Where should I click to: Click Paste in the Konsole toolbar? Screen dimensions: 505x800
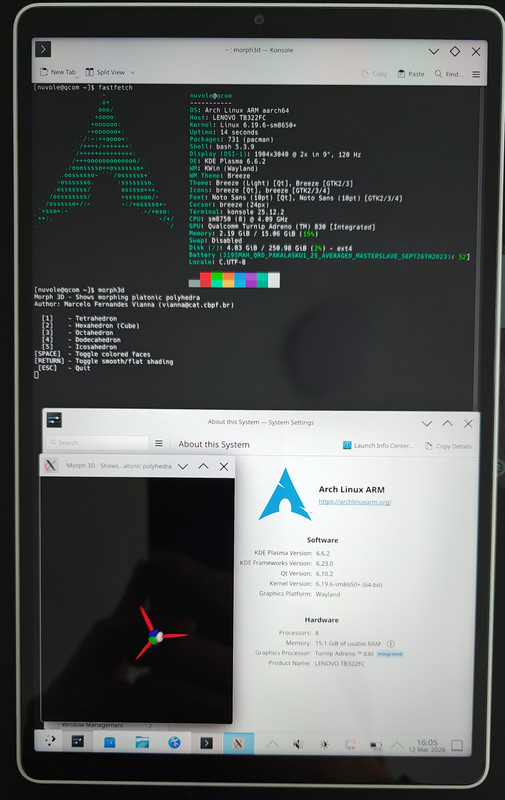pos(411,74)
